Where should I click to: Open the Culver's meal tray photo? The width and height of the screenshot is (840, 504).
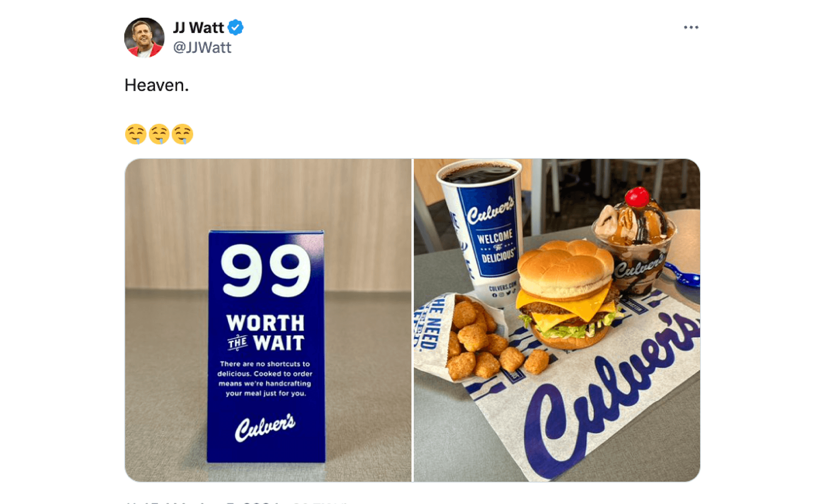(557, 320)
